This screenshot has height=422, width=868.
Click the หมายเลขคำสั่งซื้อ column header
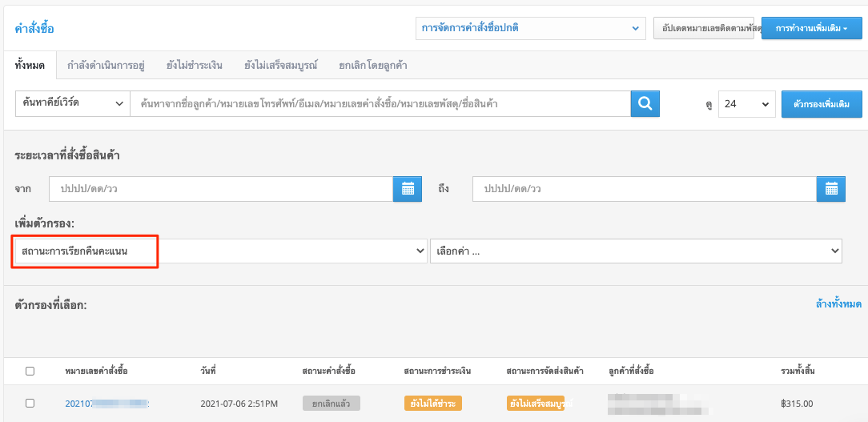coord(96,371)
